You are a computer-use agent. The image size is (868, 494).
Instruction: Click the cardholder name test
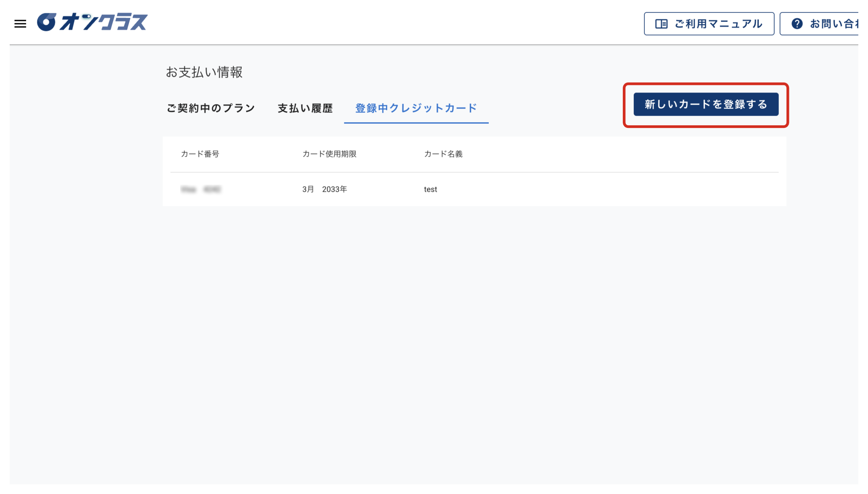click(x=430, y=189)
